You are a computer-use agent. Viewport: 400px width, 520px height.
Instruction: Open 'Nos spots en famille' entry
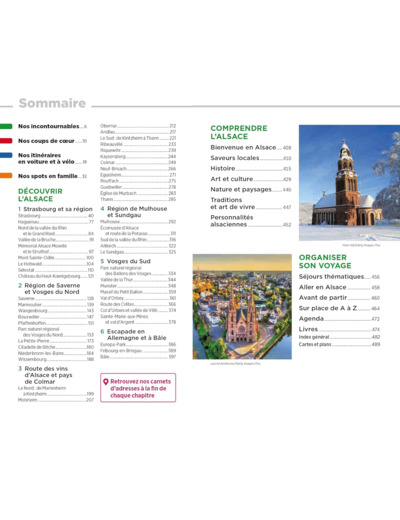(x=52, y=176)
